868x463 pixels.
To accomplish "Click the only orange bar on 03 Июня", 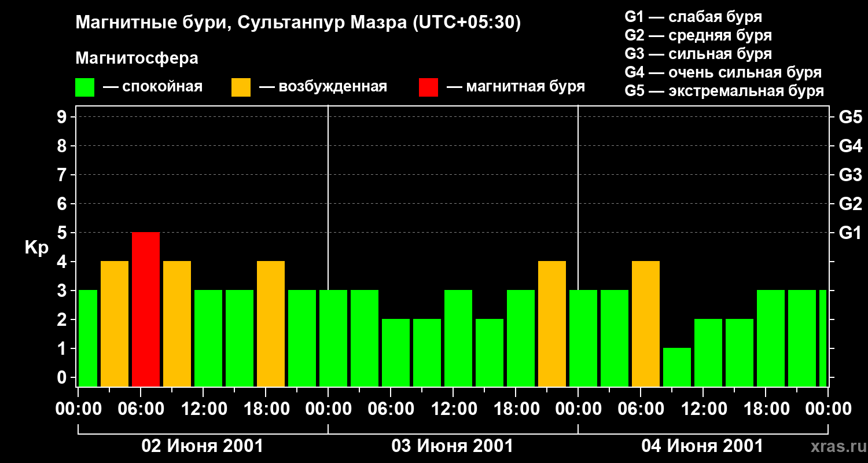I will (x=552, y=324).
